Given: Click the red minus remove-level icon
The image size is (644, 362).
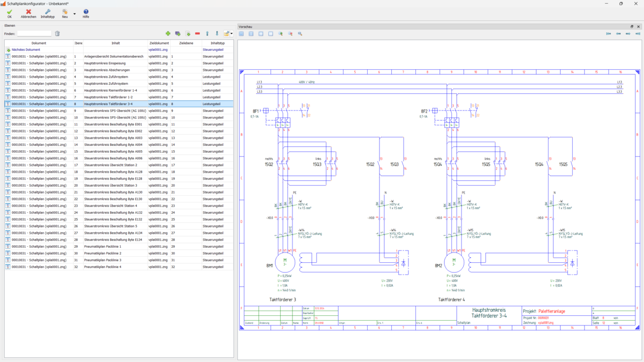Looking at the screenshot, I should pos(197,34).
